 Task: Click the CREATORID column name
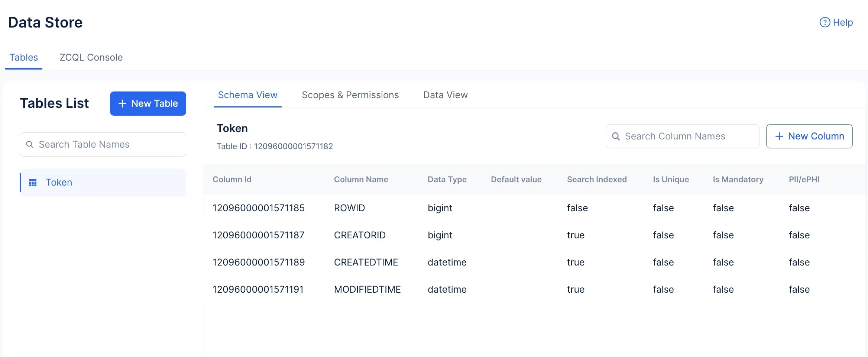pos(360,235)
